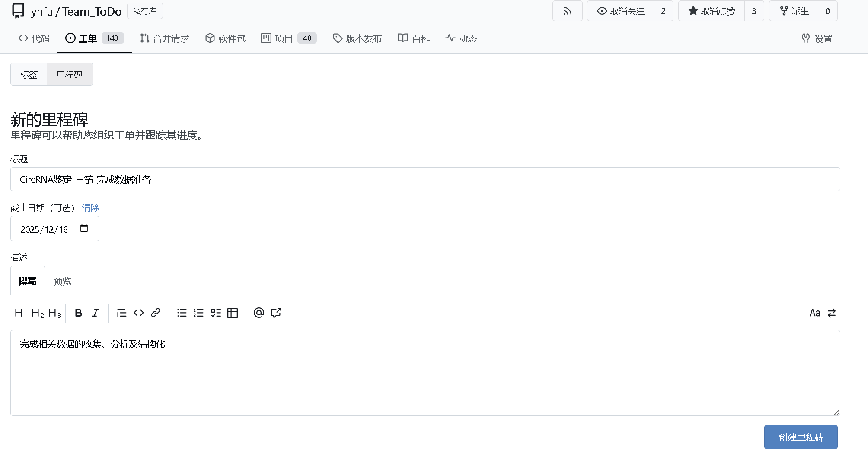The image size is (868, 453).
Task: Open the date picker calendar icon
Action: [84, 228]
